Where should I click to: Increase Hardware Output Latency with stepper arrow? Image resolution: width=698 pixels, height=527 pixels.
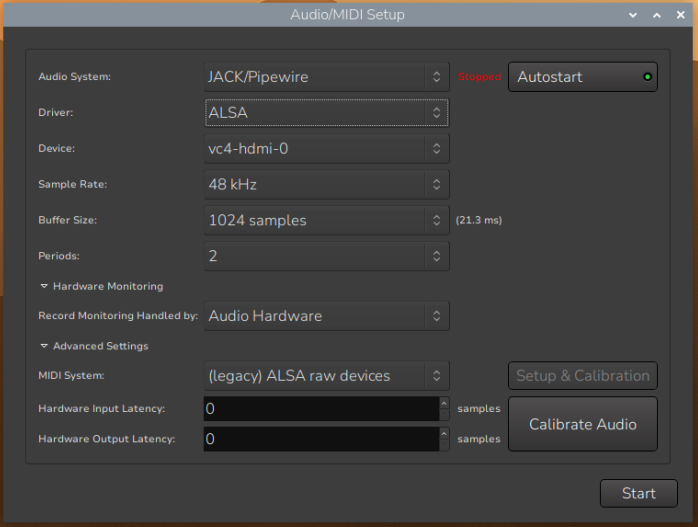[444, 434]
